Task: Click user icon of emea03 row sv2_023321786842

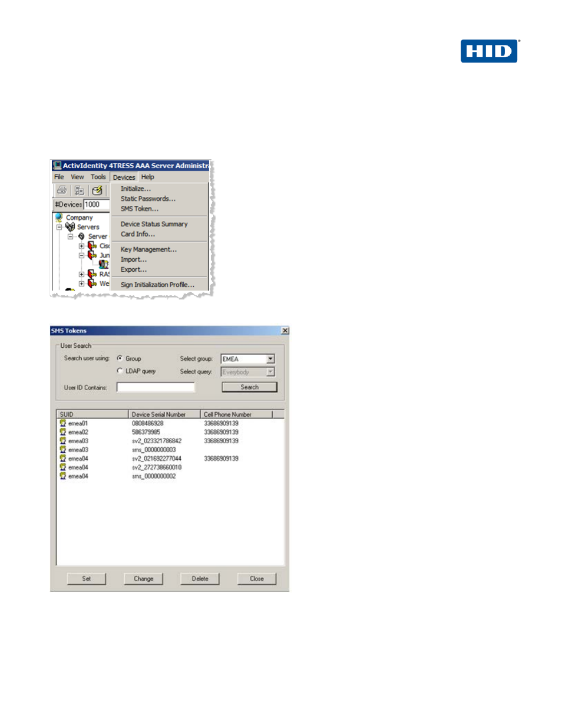Action: [62, 441]
